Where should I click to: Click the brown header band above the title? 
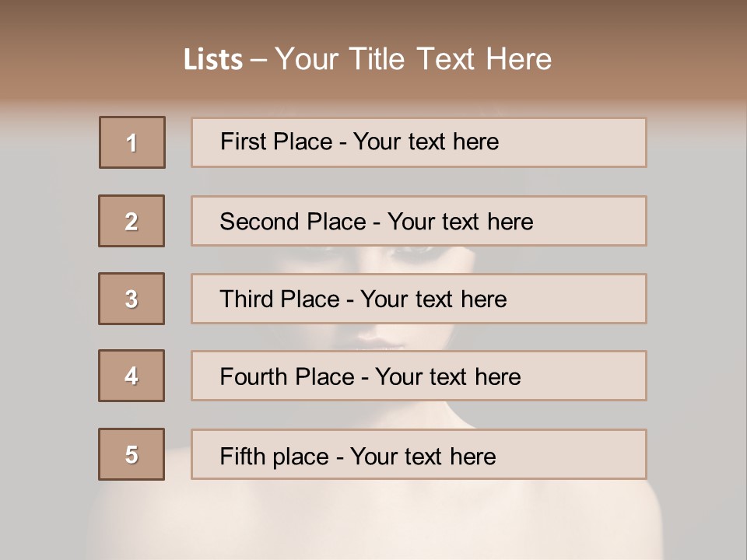coord(373,17)
